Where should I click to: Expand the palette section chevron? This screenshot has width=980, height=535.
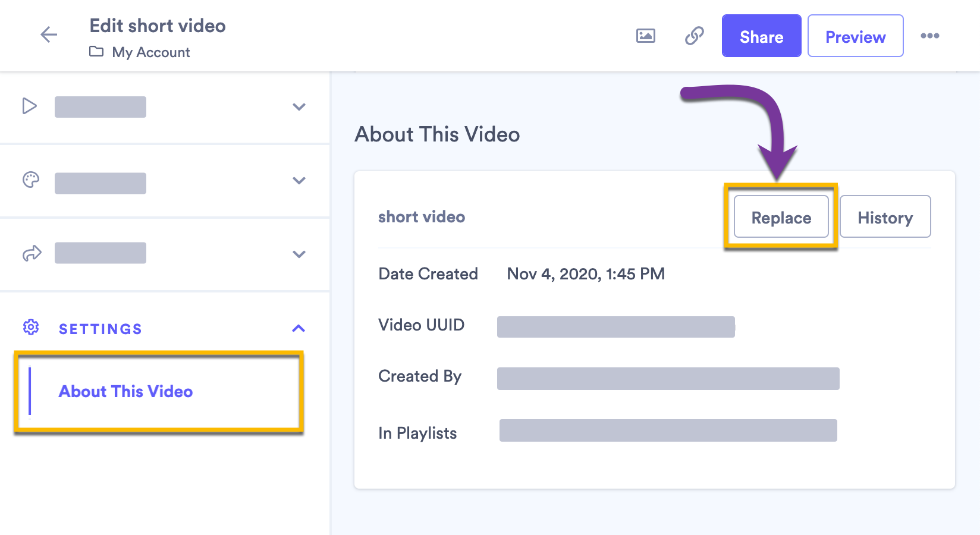tap(299, 181)
